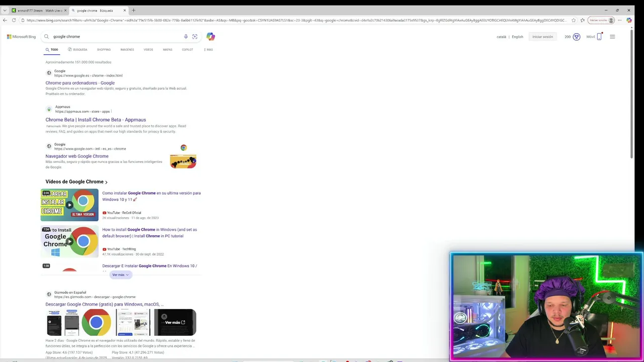
Task: Close the enmard177 Stream tab
Action: 65,10
